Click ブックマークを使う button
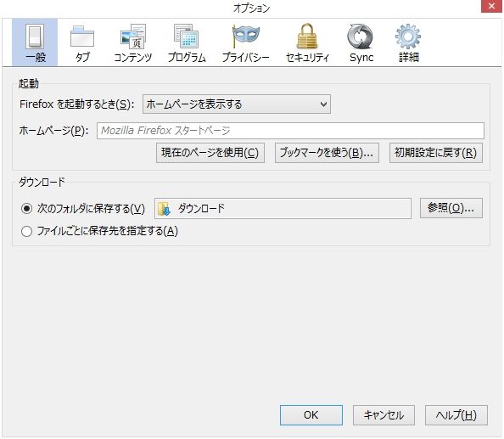 pos(327,153)
